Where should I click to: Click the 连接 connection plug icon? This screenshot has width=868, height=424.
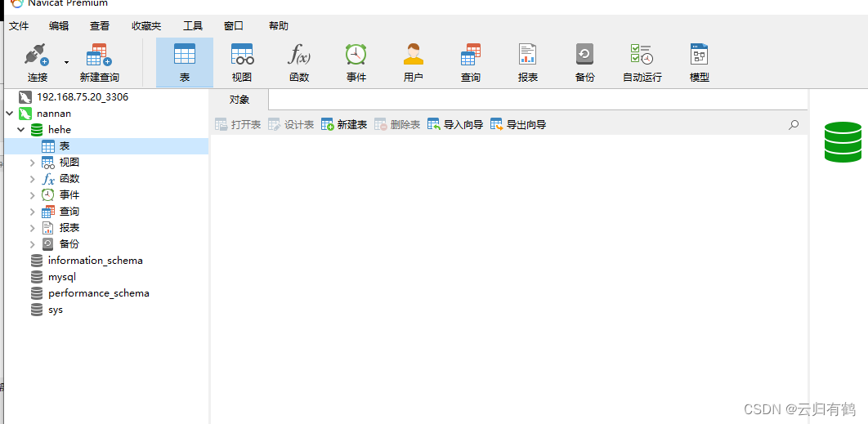tap(37, 56)
